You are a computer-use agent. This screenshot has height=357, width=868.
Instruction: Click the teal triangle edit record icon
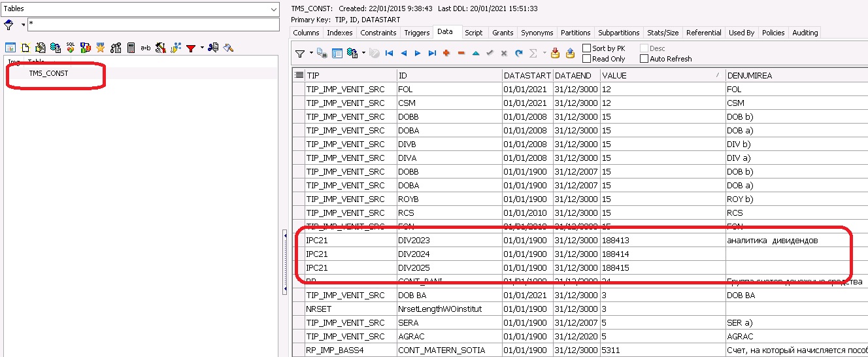tap(475, 54)
